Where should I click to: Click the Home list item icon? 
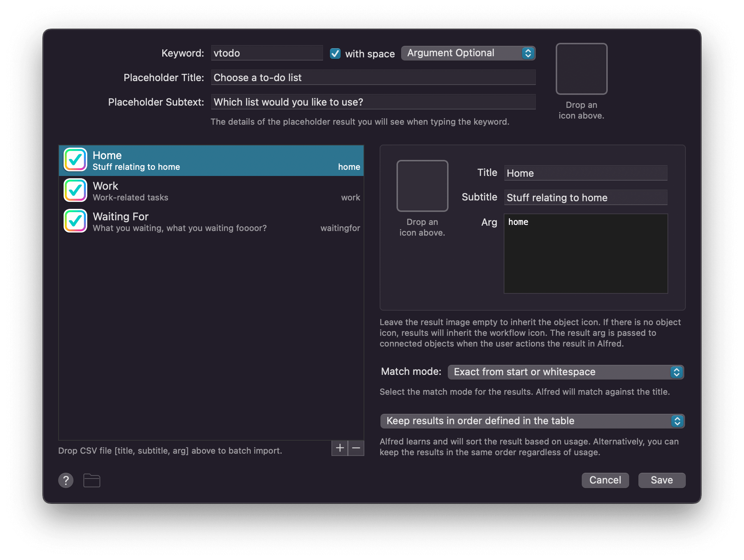(75, 160)
